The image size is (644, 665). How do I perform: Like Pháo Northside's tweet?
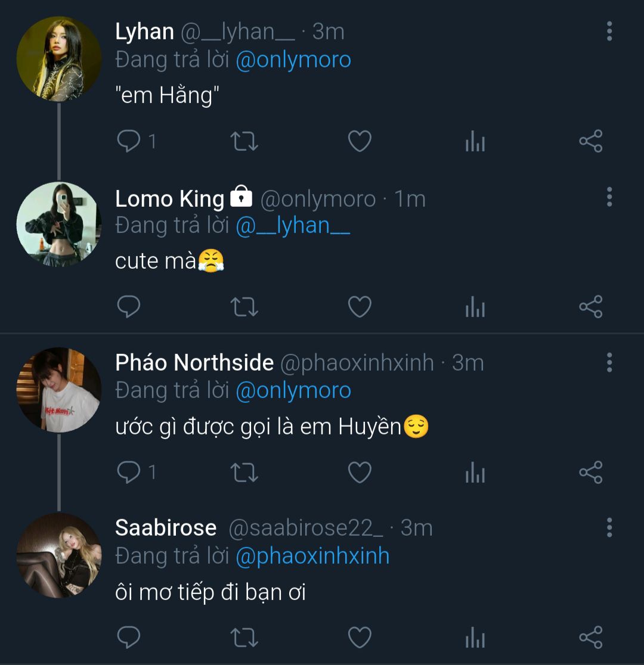click(360, 473)
